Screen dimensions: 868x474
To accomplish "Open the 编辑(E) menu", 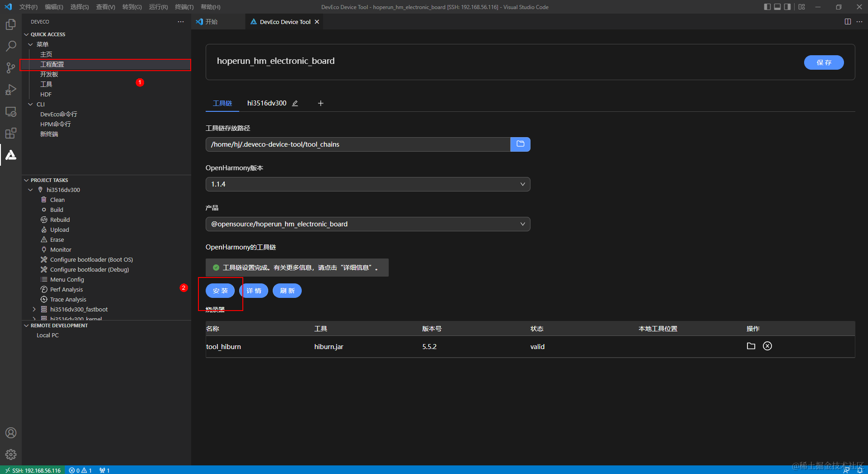I will click(x=54, y=7).
